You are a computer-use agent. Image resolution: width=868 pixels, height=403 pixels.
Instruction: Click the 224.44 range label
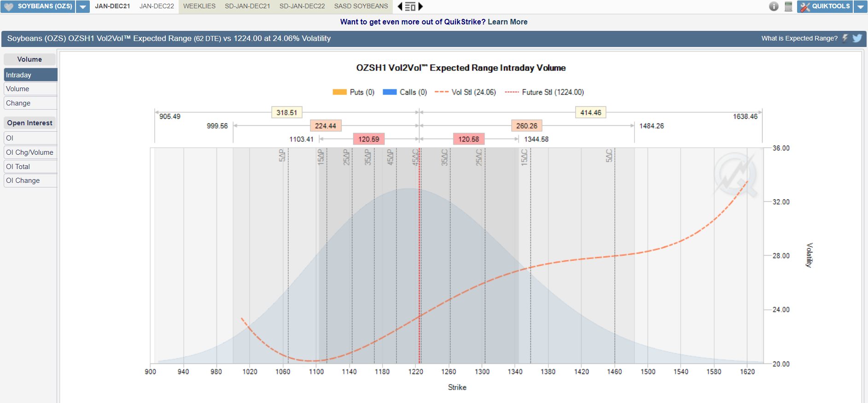tap(326, 126)
